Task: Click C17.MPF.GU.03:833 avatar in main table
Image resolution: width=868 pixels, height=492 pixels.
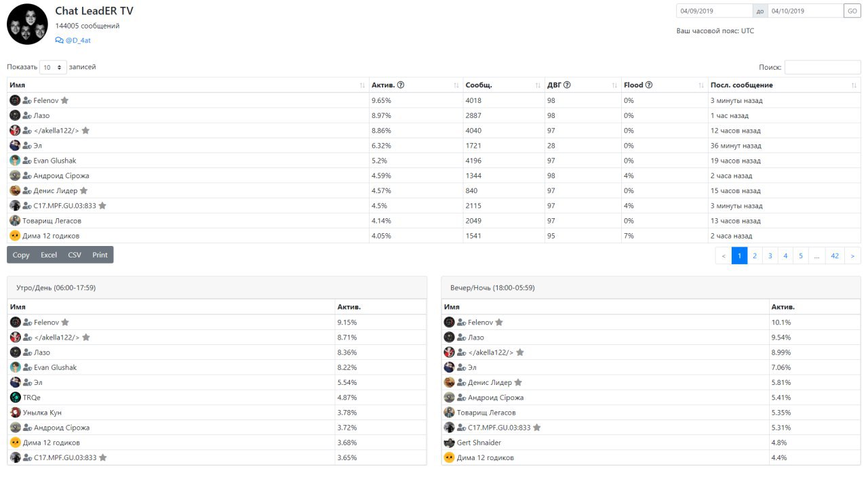Action: click(15, 205)
